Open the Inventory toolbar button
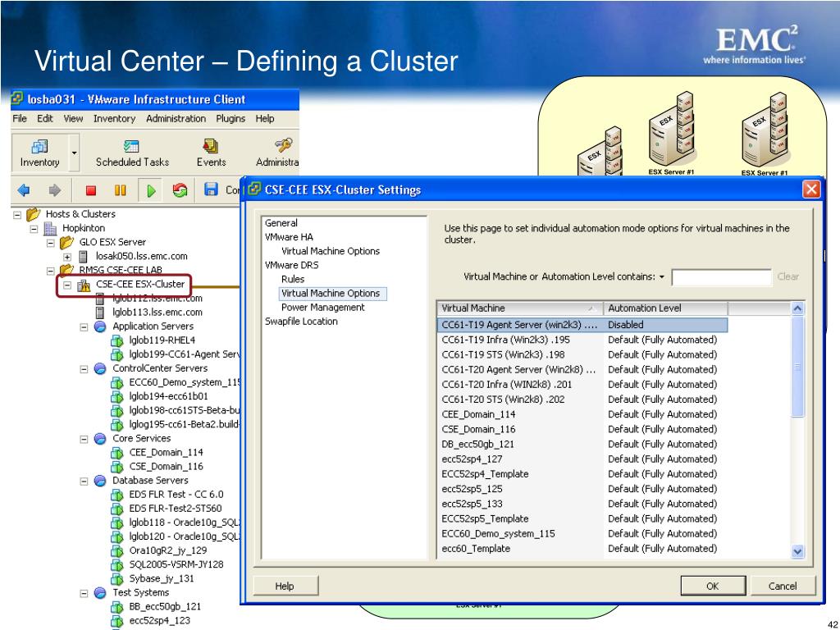This screenshot has width=840, height=630. (39, 153)
